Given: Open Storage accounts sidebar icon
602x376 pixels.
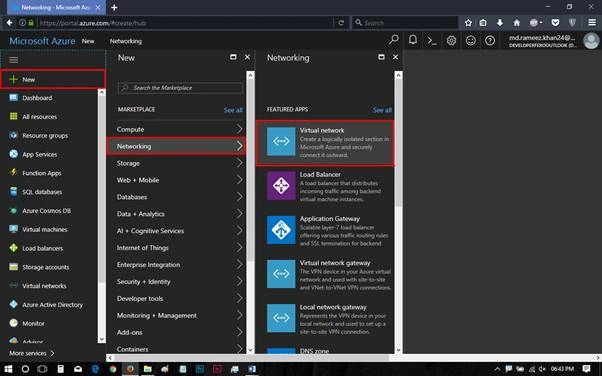Looking at the screenshot, I should [x=13, y=267].
